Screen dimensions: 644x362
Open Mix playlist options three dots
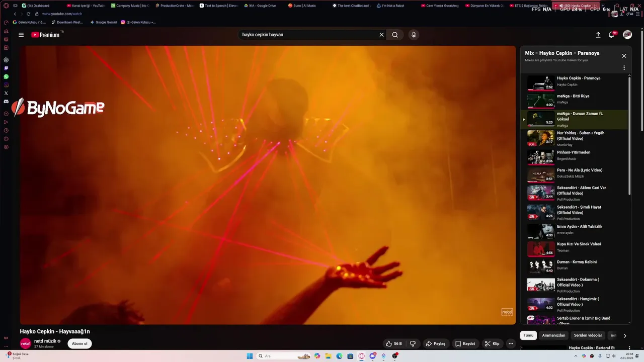point(624,68)
